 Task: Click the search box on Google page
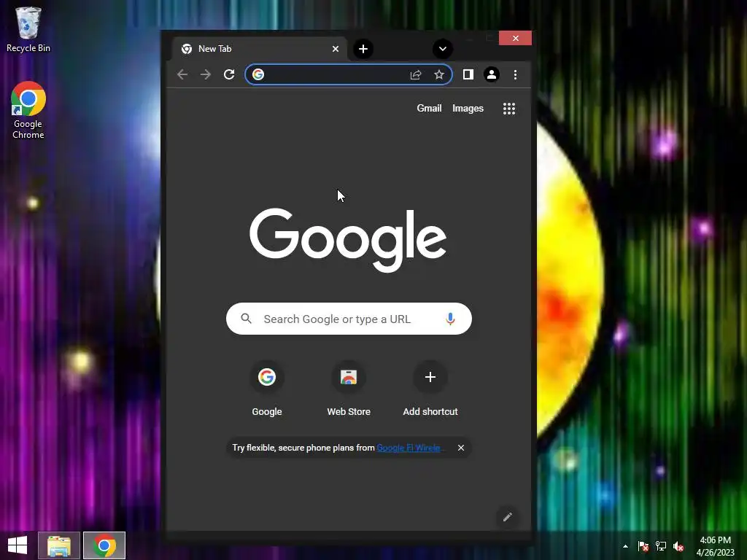click(349, 319)
